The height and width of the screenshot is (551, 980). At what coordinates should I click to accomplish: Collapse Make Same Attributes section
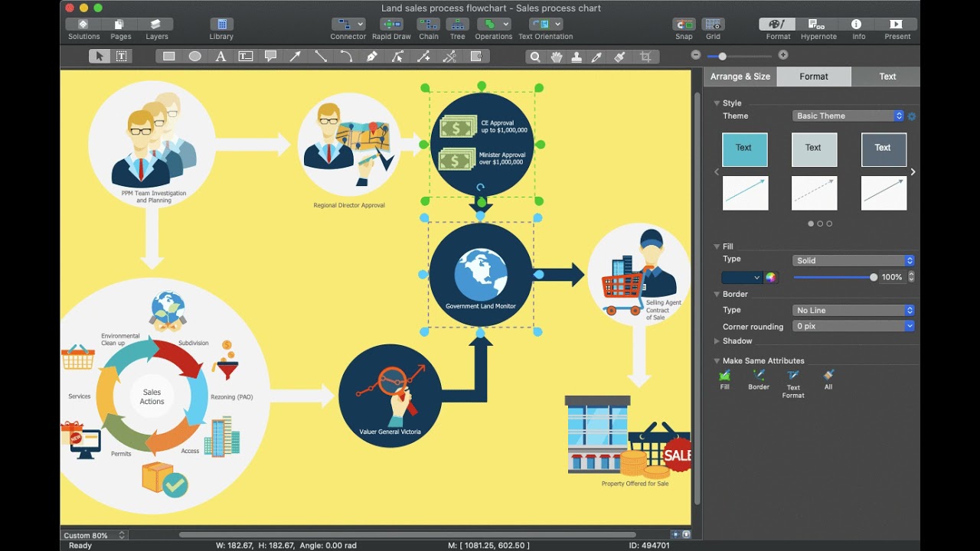(x=717, y=360)
